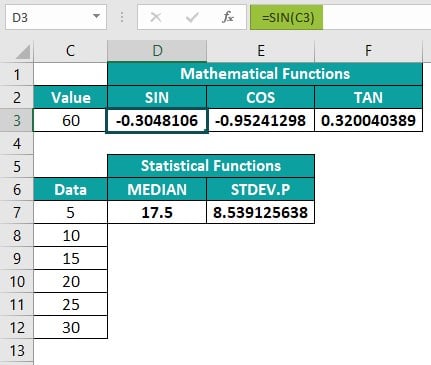Click the SIN header cell
431x365 pixels.
[x=157, y=97]
